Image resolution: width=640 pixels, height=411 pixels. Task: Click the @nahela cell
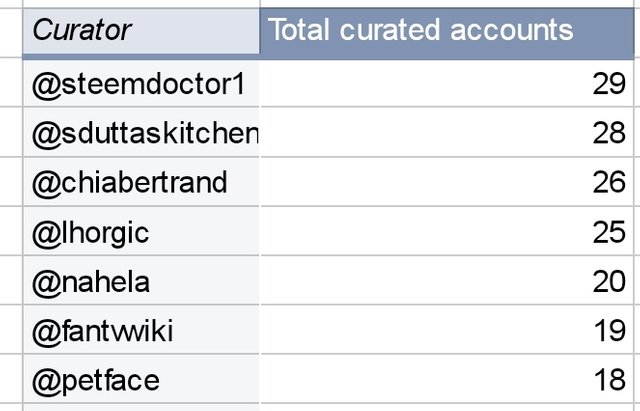tap(141, 280)
